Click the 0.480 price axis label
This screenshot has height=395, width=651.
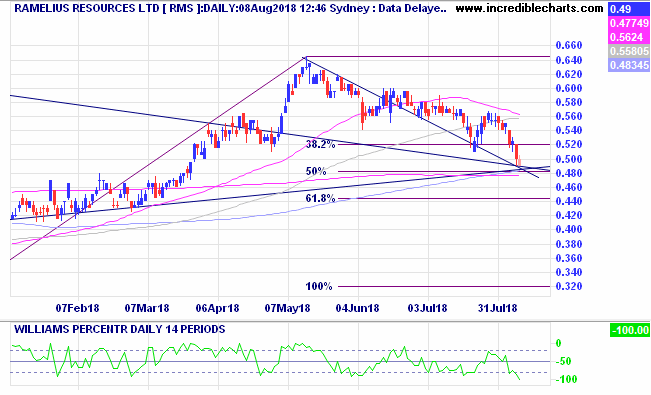tap(569, 173)
